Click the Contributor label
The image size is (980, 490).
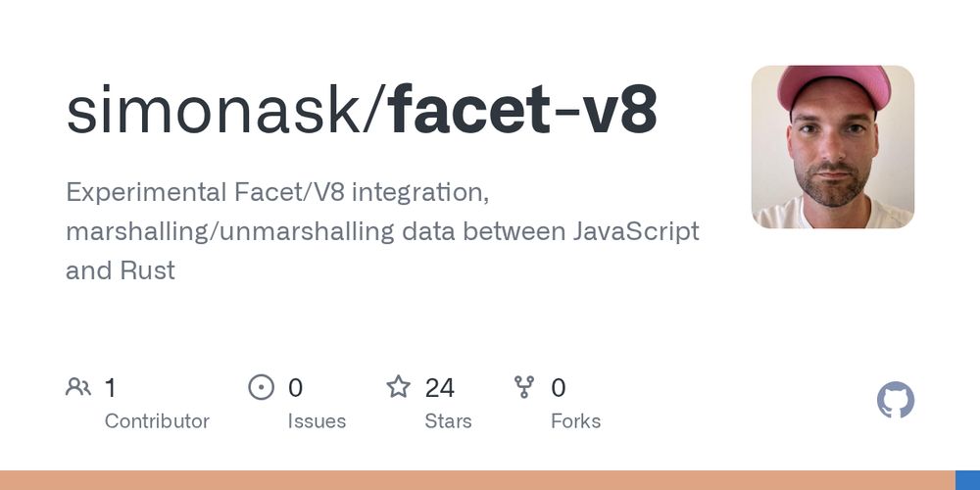(157, 421)
